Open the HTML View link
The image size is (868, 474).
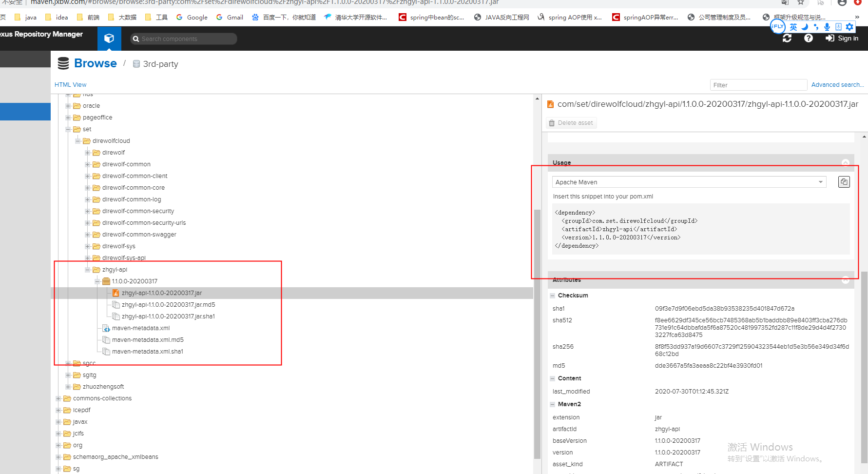70,85
